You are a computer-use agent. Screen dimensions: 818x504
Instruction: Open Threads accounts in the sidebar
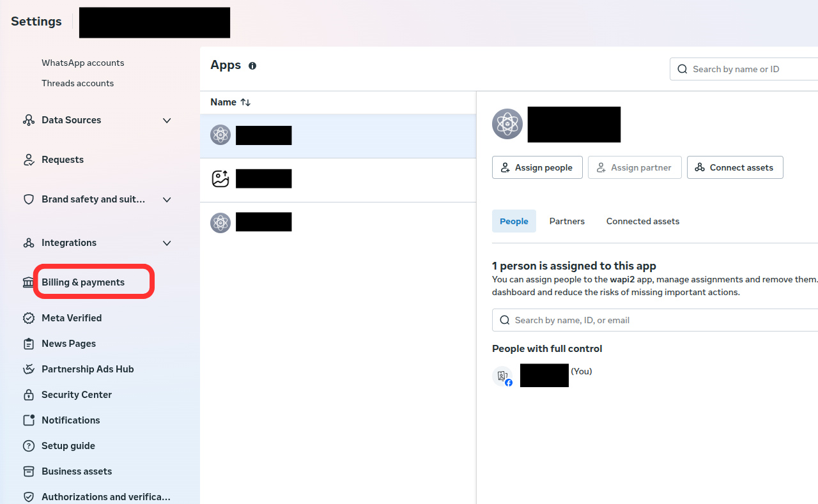tap(78, 83)
